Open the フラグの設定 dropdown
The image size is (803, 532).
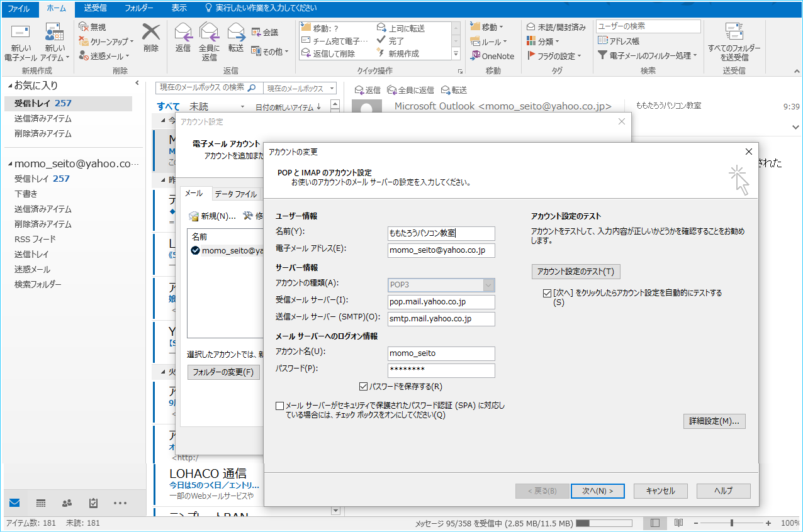tap(554, 56)
